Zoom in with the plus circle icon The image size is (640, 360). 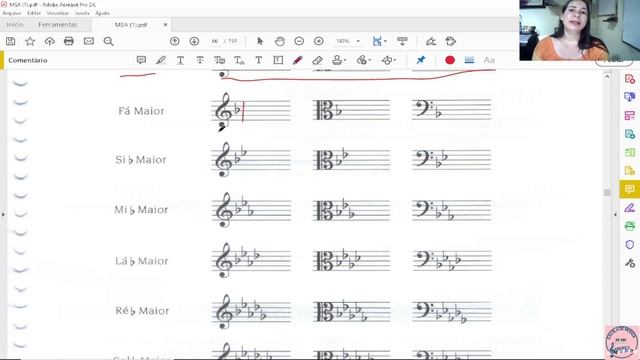pos(319,41)
